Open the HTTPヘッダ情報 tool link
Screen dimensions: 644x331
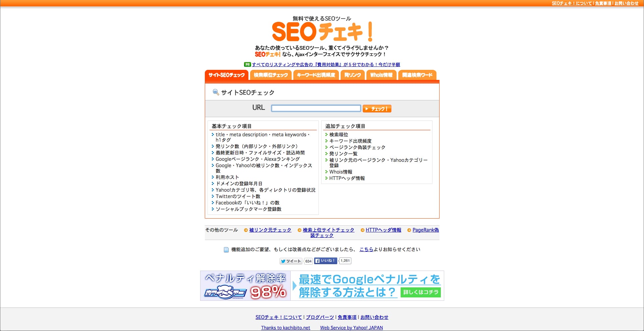384,230
